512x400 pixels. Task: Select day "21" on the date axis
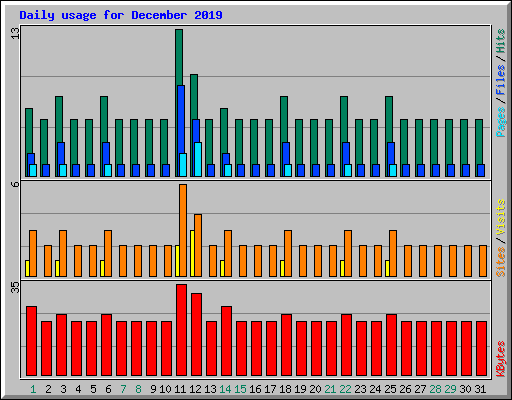330,389
